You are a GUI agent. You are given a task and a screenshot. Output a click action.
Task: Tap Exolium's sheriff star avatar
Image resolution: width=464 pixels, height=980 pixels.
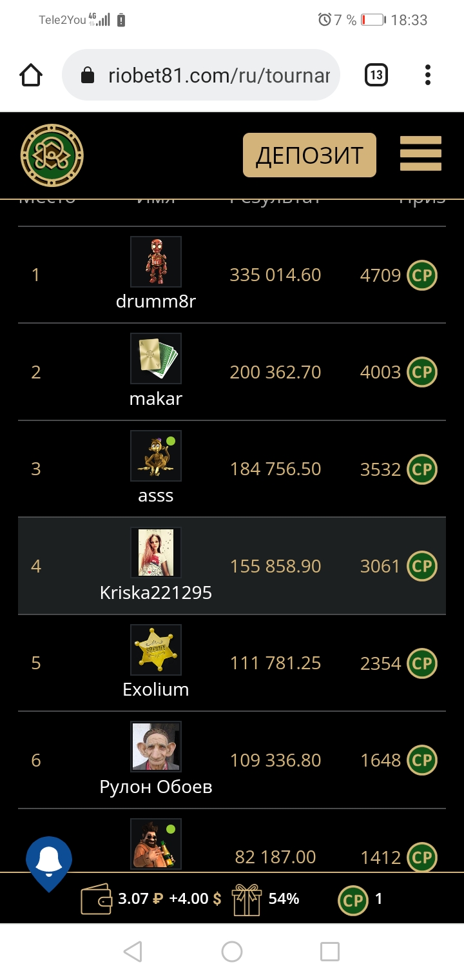156,649
